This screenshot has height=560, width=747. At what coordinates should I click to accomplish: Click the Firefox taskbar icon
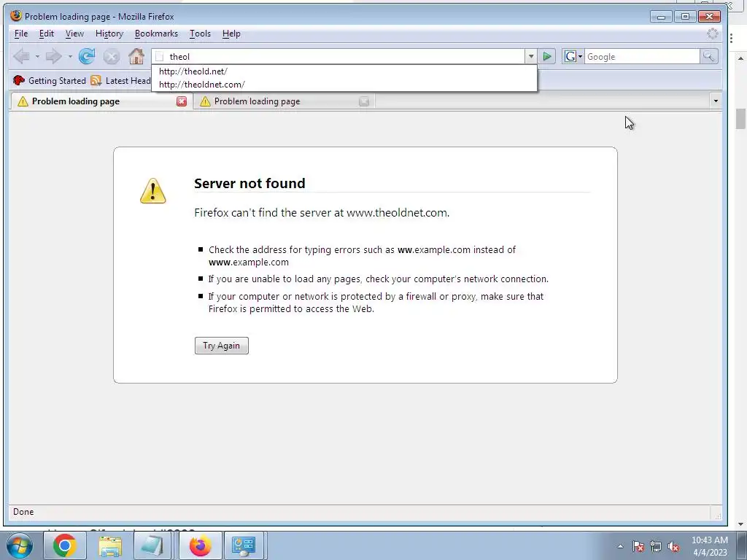(x=200, y=545)
